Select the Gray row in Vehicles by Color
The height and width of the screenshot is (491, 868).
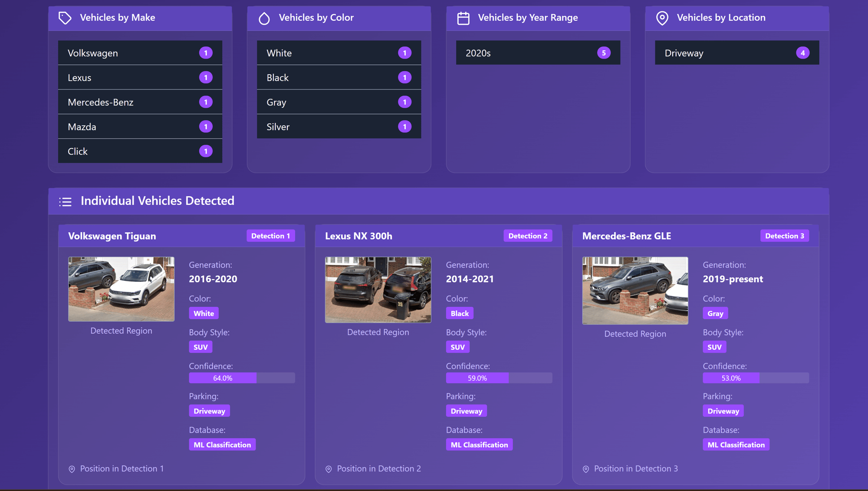(339, 102)
